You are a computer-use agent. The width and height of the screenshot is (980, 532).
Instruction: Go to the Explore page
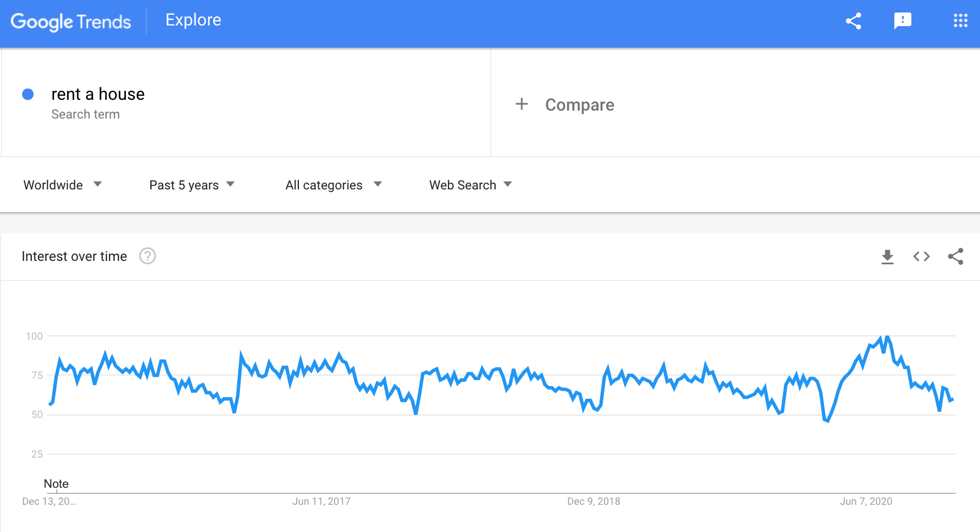click(x=193, y=20)
